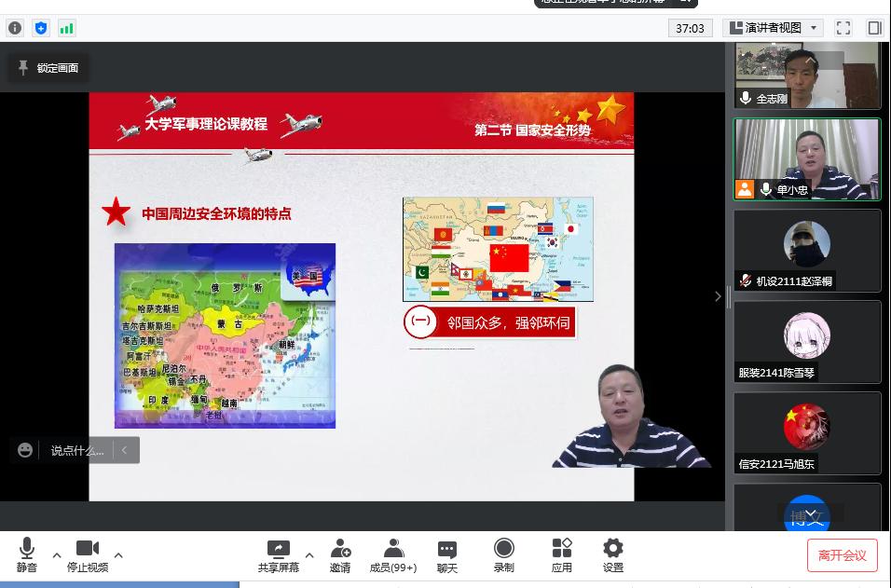Toggle lock screen pin (锁定画面)

(48, 68)
